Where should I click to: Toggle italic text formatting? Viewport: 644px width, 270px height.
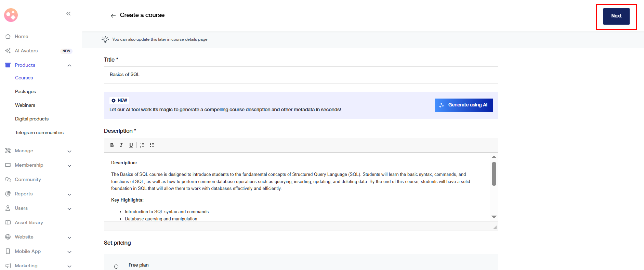(121, 145)
